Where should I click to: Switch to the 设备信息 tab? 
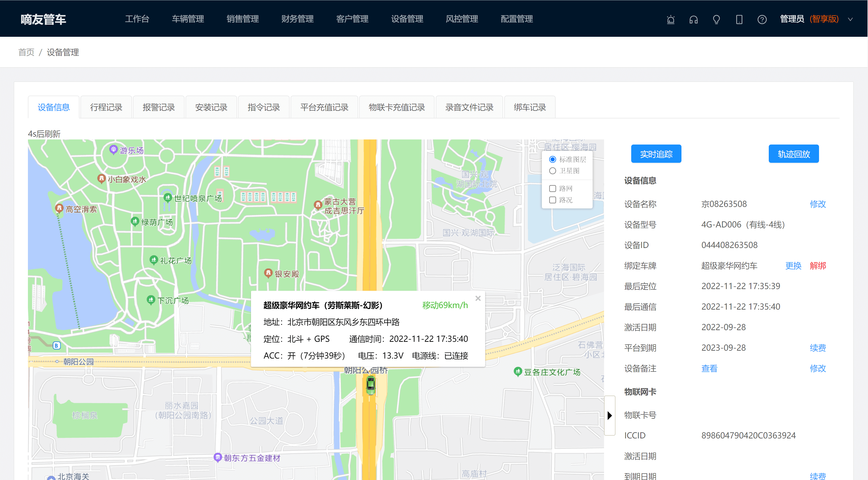(54, 107)
